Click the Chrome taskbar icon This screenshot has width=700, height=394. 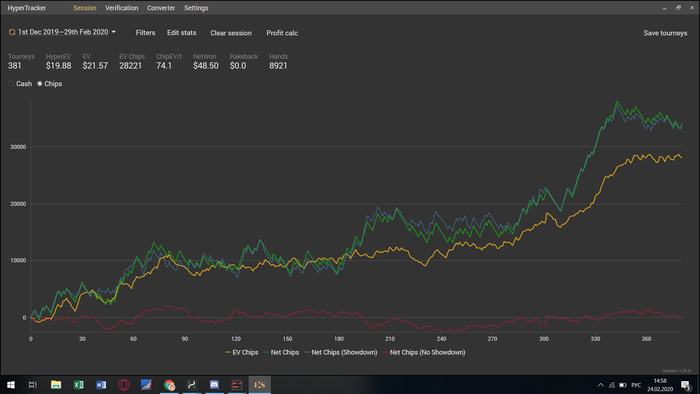[169, 385]
